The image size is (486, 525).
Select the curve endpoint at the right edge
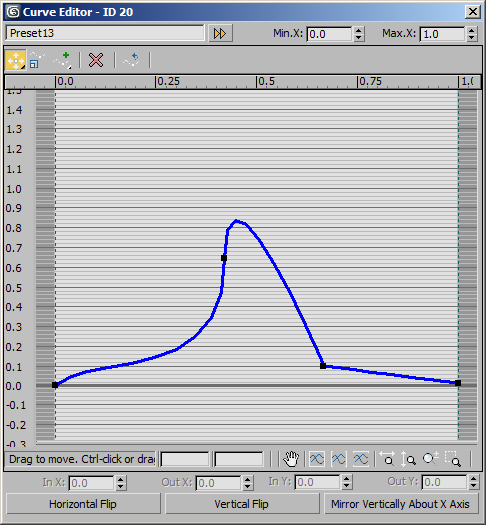pyautogui.click(x=458, y=383)
